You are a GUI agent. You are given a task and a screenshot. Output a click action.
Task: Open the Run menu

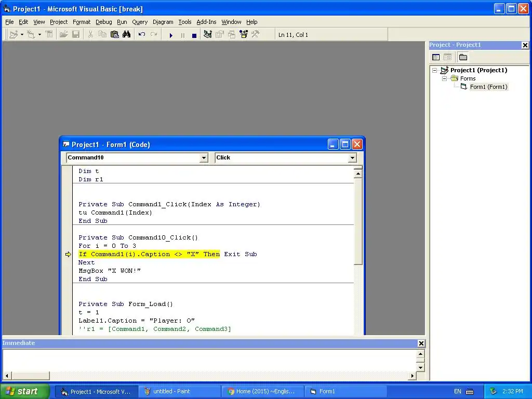122,22
